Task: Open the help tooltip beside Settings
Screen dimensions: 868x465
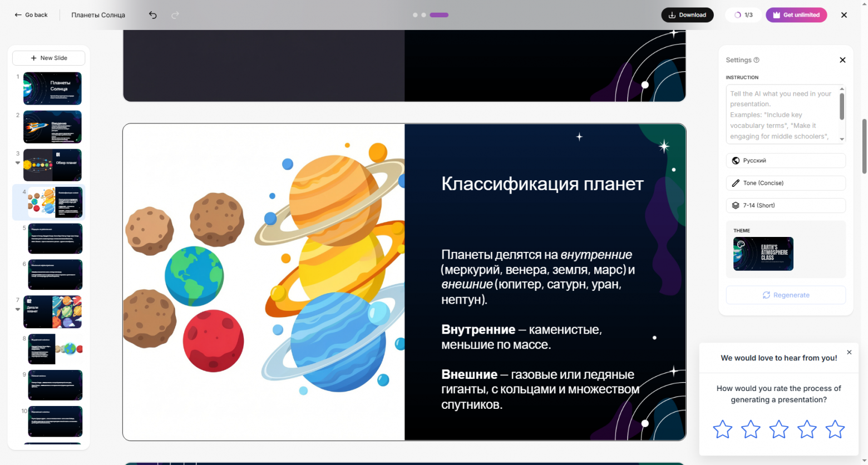Action: pyautogui.click(x=757, y=60)
